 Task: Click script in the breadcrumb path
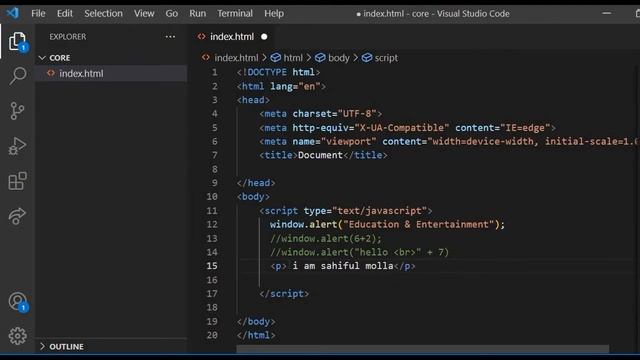[x=386, y=58]
